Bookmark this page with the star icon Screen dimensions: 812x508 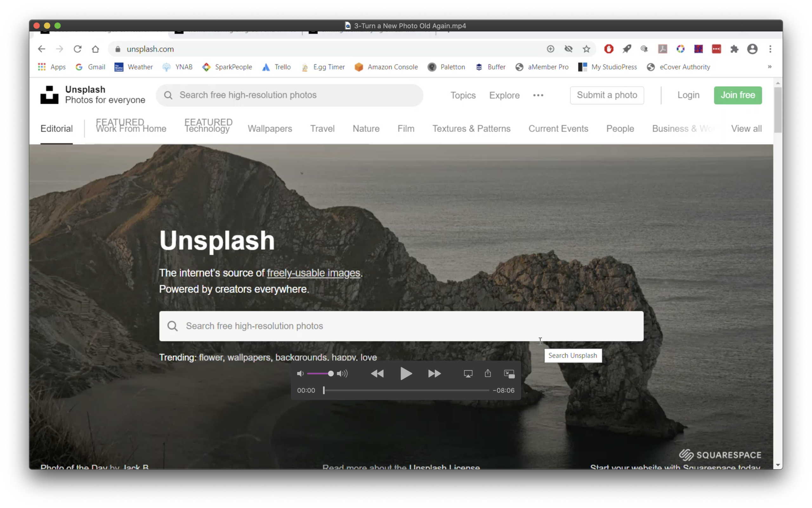pyautogui.click(x=586, y=49)
